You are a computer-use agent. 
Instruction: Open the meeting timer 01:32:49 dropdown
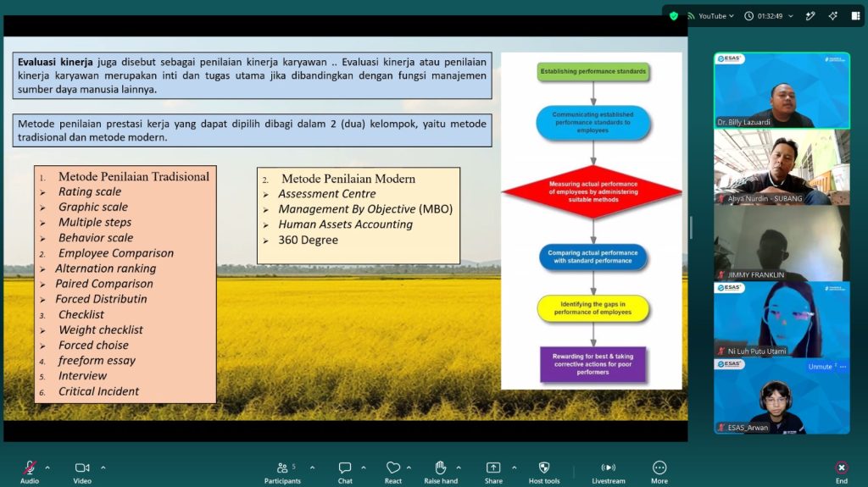coord(769,16)
